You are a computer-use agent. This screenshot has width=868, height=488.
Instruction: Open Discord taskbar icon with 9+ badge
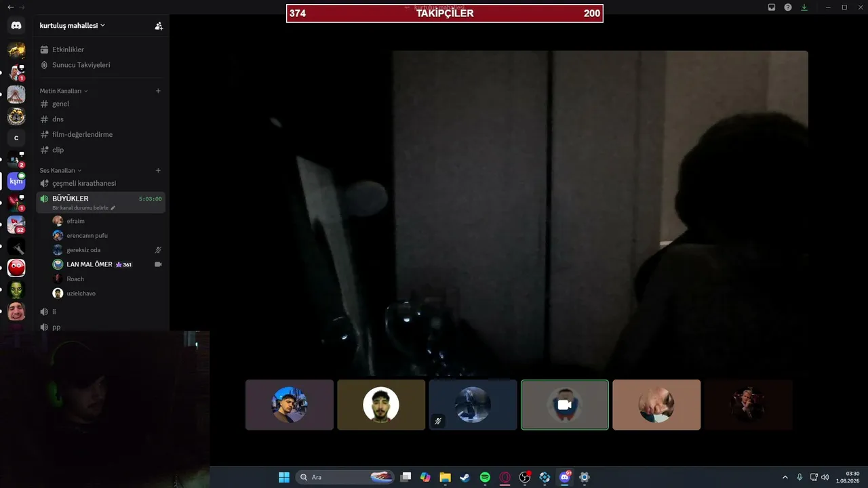pos(565,477)
